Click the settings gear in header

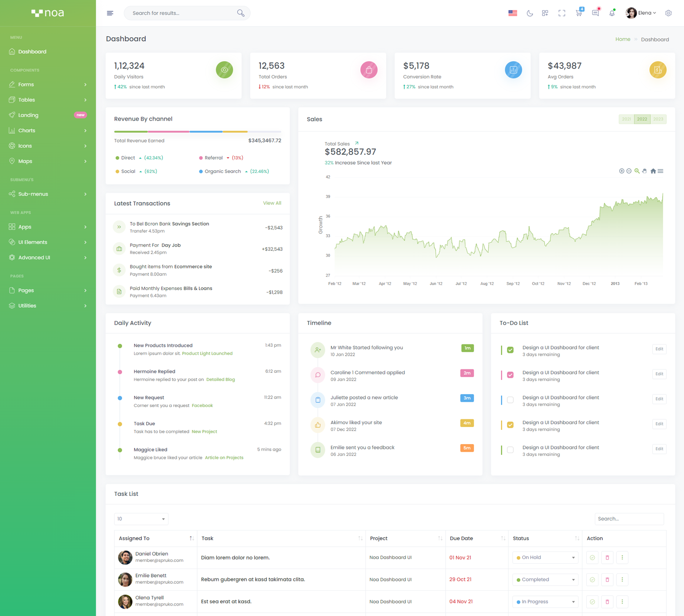[668, 13]
